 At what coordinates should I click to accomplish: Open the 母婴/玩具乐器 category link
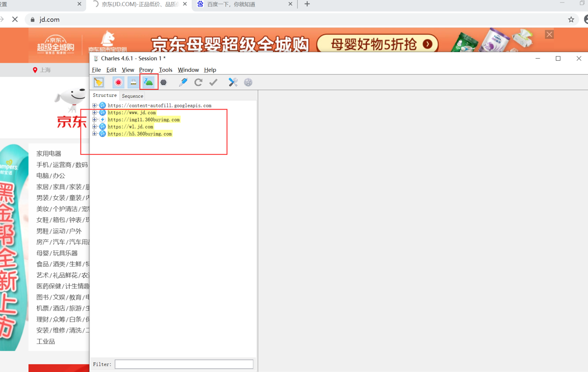[57, 253]
